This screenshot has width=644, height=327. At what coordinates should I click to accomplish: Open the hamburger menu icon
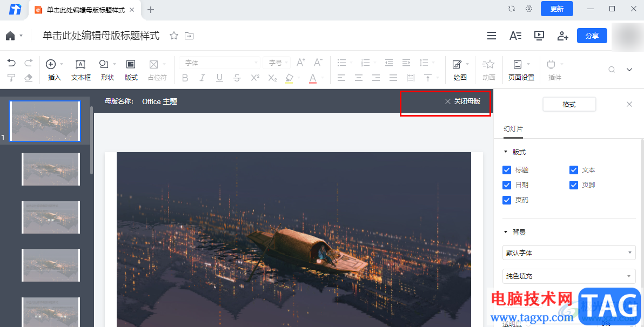click(x=492, y=36)
